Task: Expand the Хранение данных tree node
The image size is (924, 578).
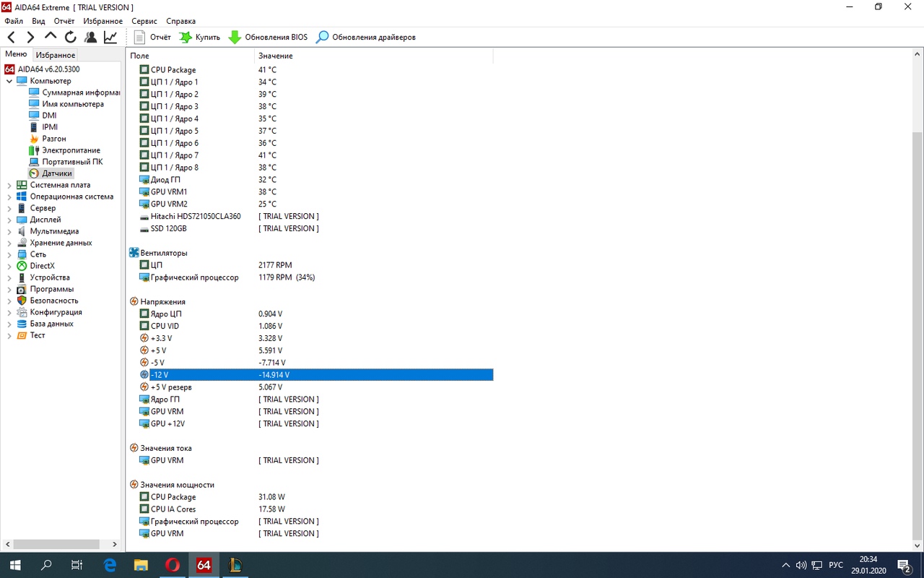Action: click(x=9, y=243)
